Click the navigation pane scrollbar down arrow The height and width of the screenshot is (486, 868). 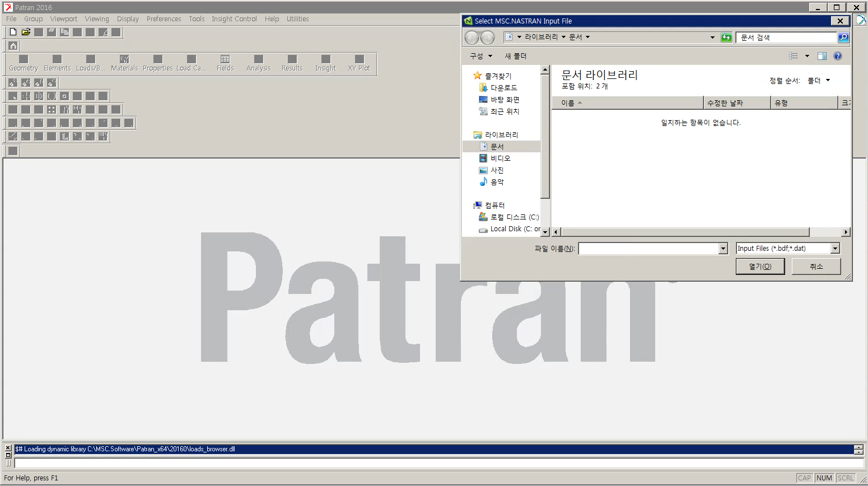pyautogui.click(x=545, y=232)
